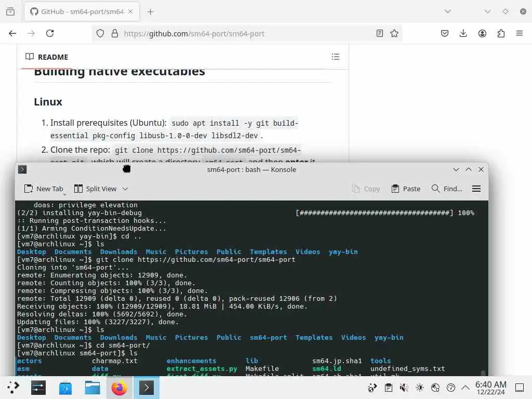Click yay-bin directory in second ls output
532x399 pixels.
[x=389, y=337]
